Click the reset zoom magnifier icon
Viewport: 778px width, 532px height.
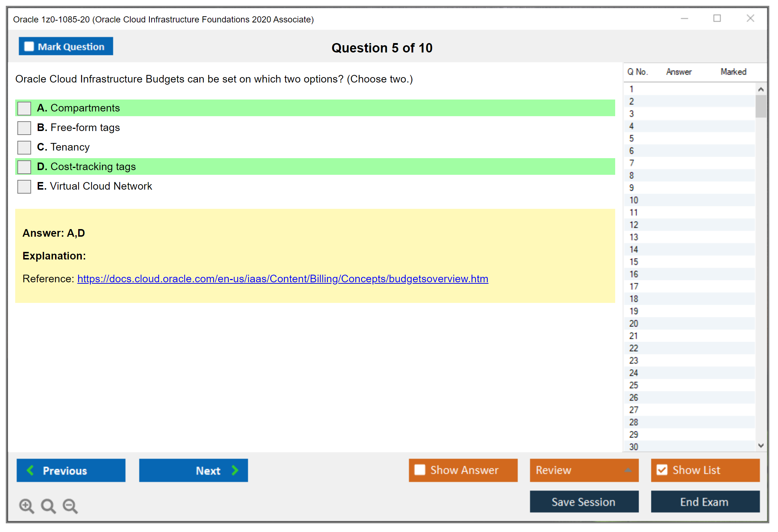click(48, 506)
